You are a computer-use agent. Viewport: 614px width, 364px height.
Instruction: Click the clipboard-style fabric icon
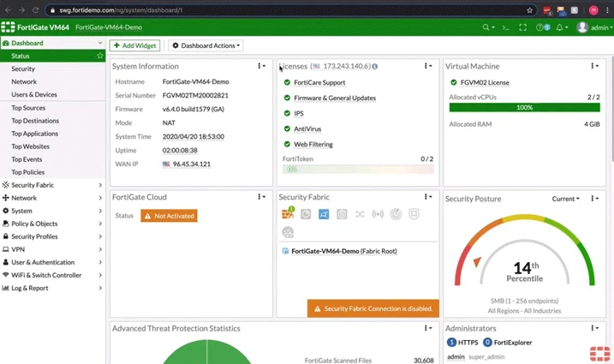342,214
